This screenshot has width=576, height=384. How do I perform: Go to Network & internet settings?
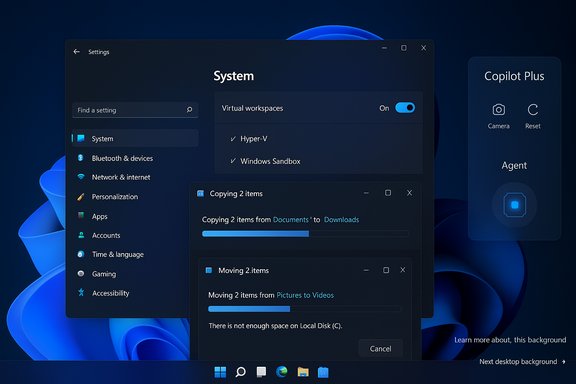121,177
